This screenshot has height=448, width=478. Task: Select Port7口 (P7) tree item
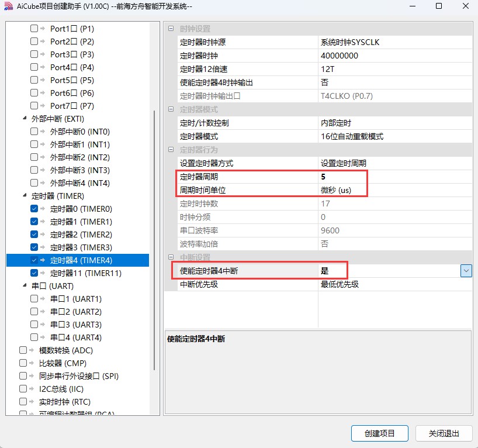click(x=72, y=106)
